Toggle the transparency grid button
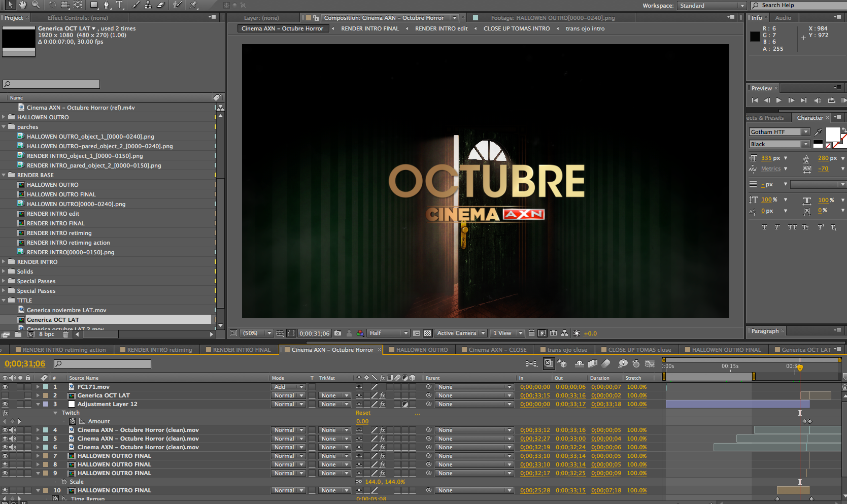The image size is (847, 504). point(427,333)
